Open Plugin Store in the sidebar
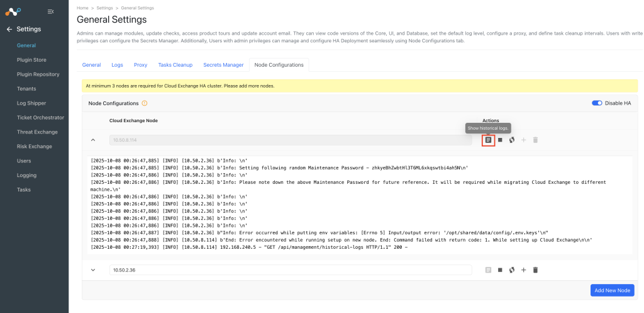 tap(31, 60)
